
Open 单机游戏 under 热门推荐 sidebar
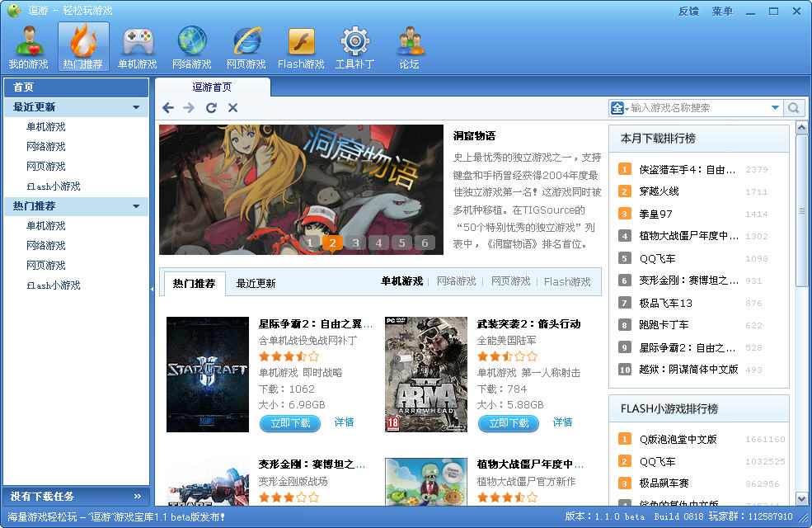[46, 226]
